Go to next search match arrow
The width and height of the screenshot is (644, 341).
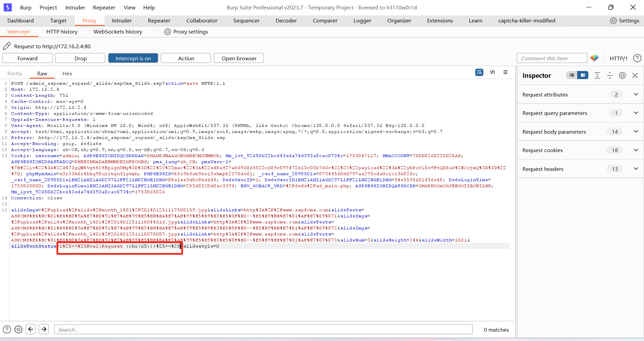click(44, 329)
